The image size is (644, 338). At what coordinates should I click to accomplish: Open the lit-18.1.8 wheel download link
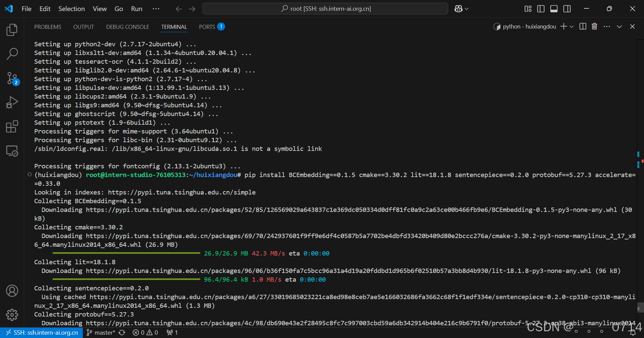(x=338, y=271)
